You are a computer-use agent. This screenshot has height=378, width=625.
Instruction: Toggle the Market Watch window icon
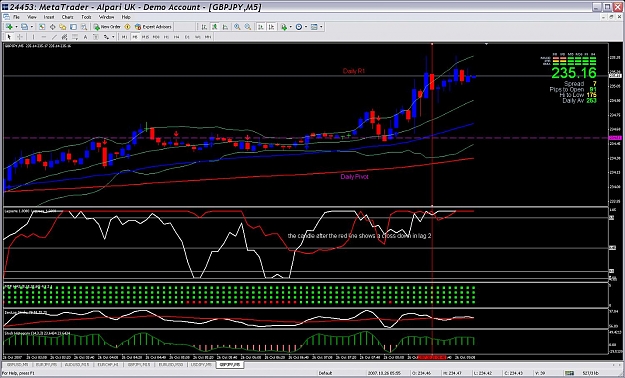point(42,27)
